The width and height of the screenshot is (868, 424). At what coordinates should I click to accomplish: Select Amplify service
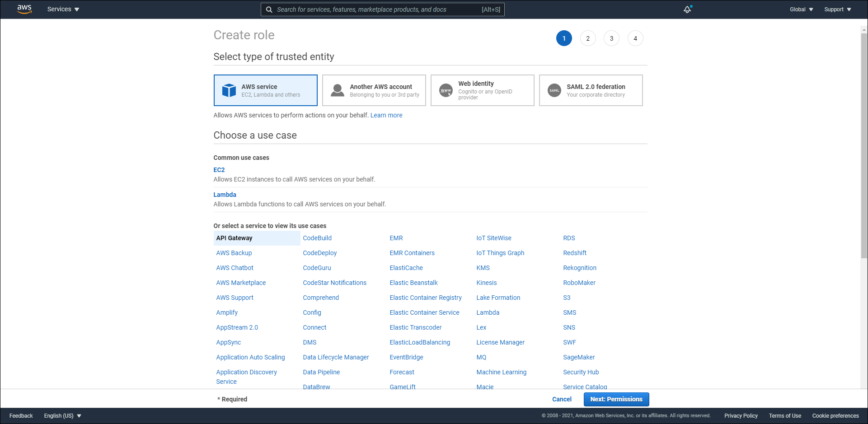pos(227,312)
